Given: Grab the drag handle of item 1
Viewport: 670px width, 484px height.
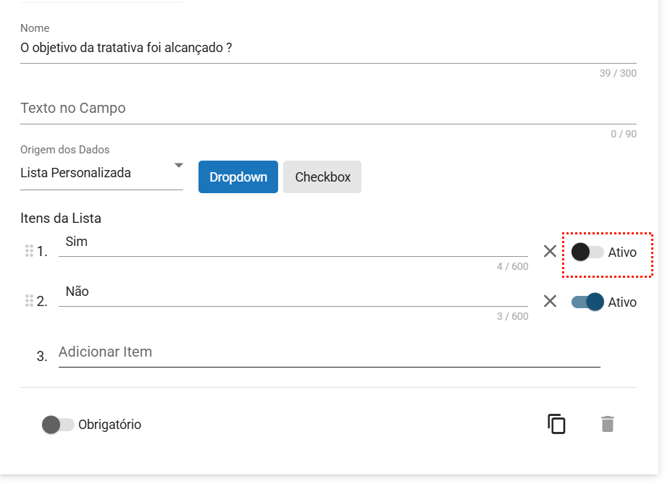Looking at the screenshot, I should [29, 251].
